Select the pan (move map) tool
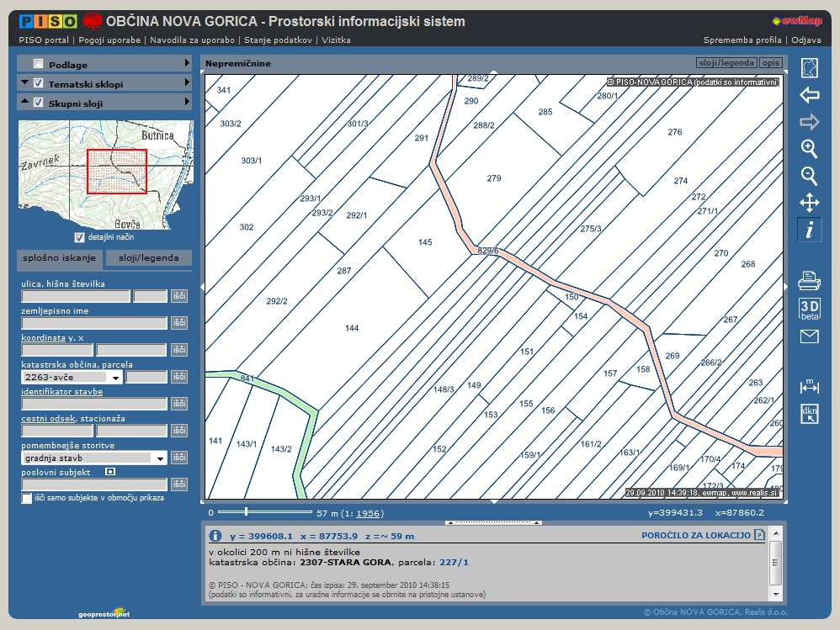840x630 pixels. 809,203
